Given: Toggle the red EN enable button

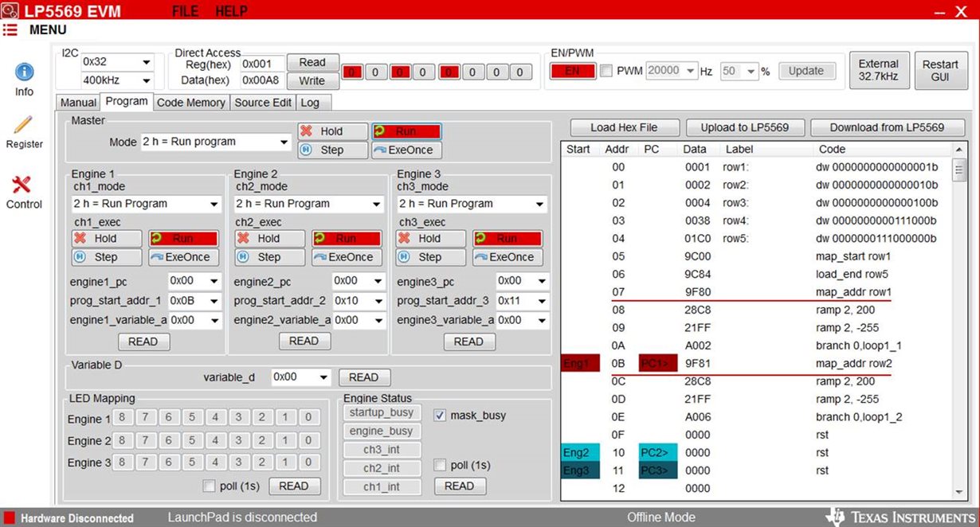Looking at the screenshot, I should pyautogui.click(x=572, y=71).
